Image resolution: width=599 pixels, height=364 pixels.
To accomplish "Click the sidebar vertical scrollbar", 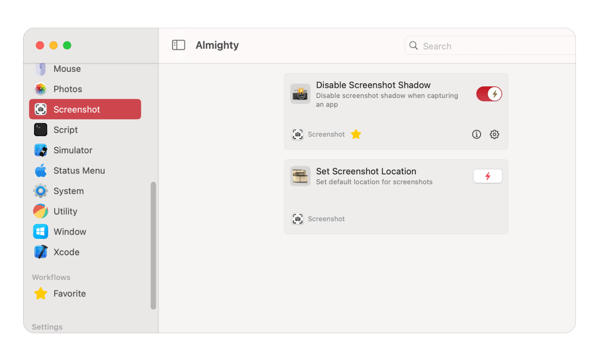I will point(153,246).
